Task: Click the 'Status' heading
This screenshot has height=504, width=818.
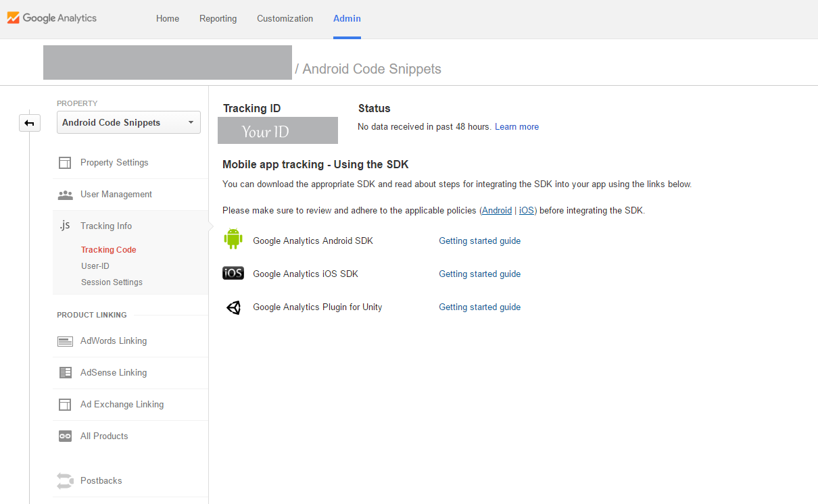Action: coord(375,109)
